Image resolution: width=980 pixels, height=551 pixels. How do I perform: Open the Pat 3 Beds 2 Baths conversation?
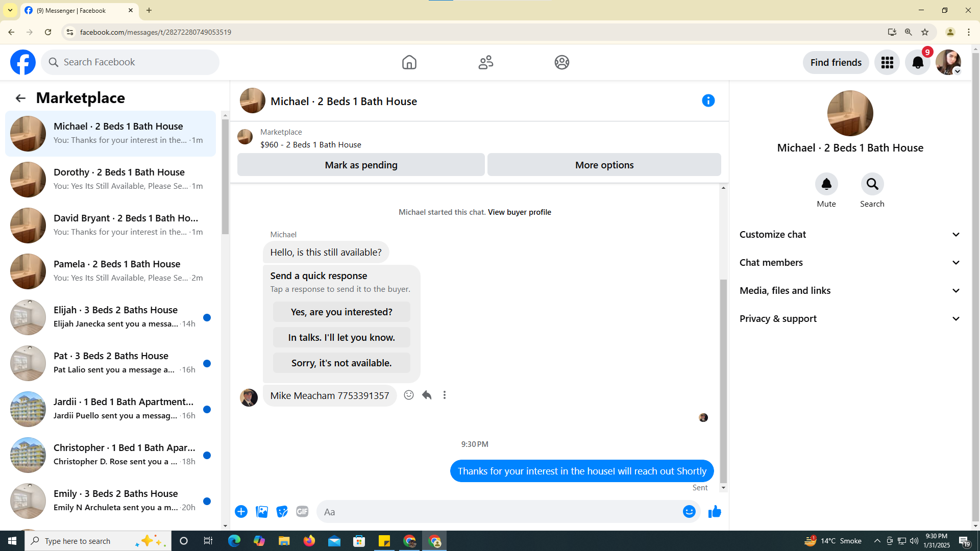coord(110,363)
